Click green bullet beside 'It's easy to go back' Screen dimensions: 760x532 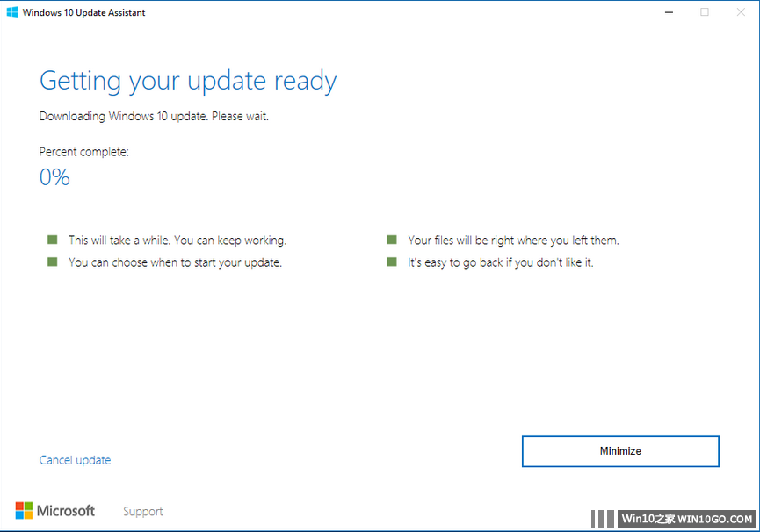(x=392, y=262)
